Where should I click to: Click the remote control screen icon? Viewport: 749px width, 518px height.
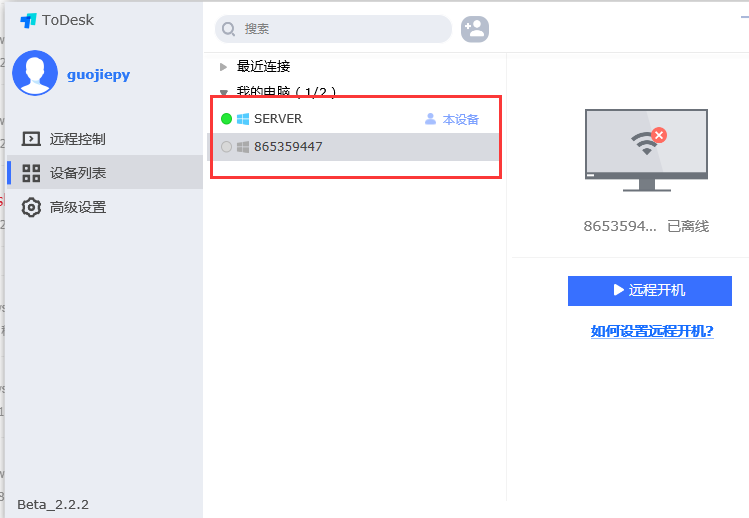click(31, 139)
